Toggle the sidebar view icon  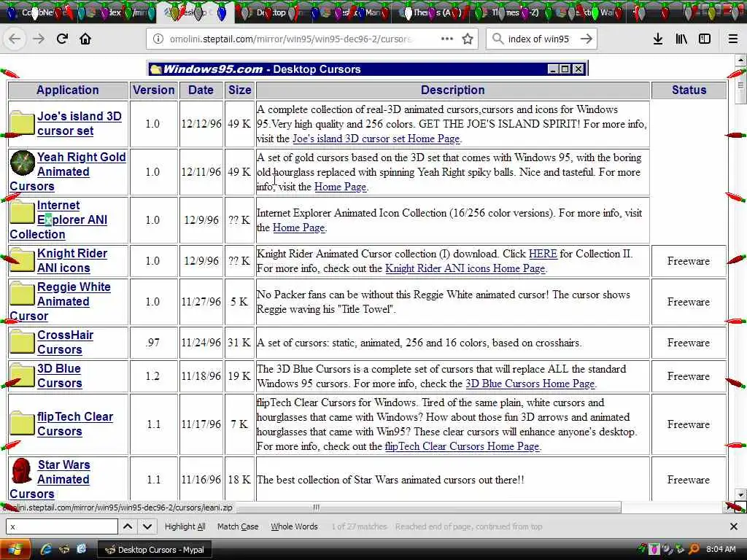tap(705, 39)
